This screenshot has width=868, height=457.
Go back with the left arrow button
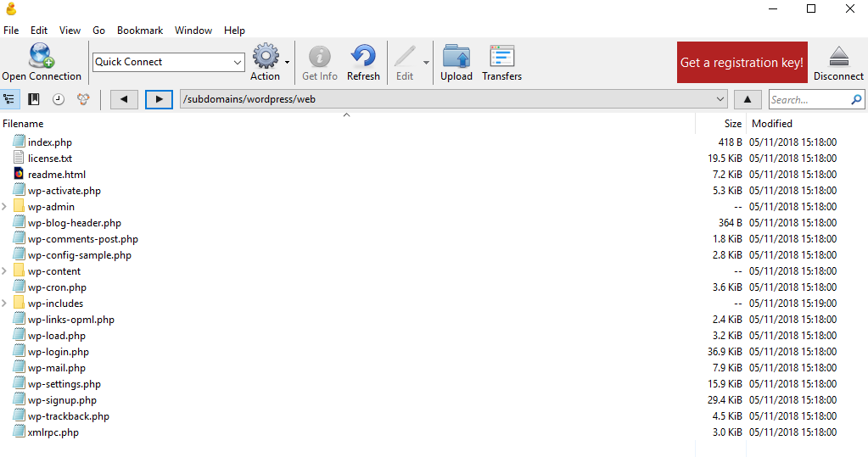[124, 99]
